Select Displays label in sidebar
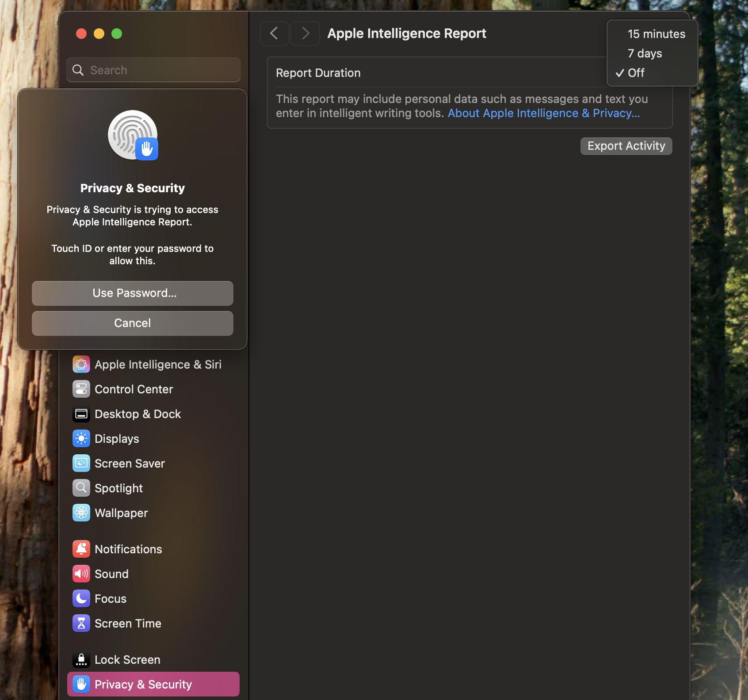The image size is (748, 700). click(x=117, y=439)
